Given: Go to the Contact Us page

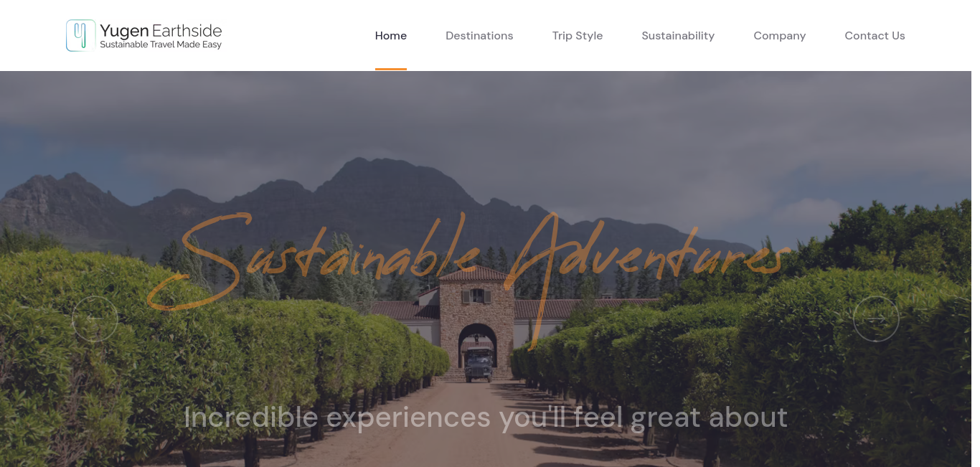Looking at the screenshot, I should point(875,36).
